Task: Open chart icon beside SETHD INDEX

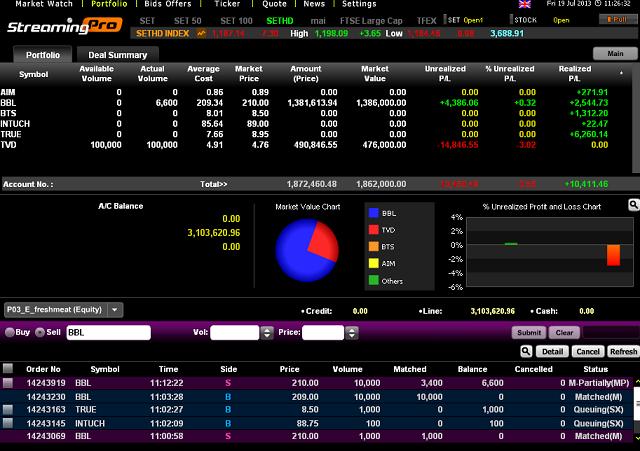Action: point(201,33)
